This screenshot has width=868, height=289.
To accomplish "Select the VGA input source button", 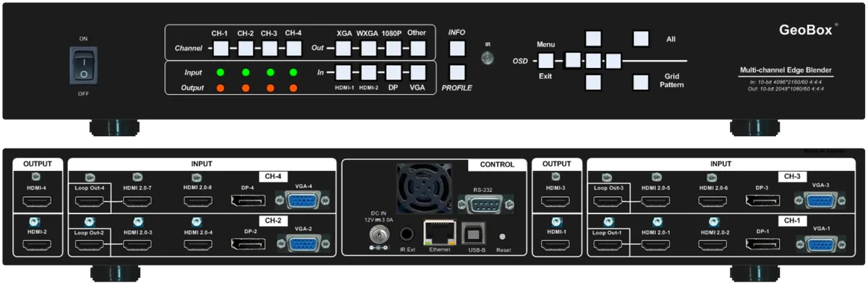I will pyautogui.click(x=417, y=72).
